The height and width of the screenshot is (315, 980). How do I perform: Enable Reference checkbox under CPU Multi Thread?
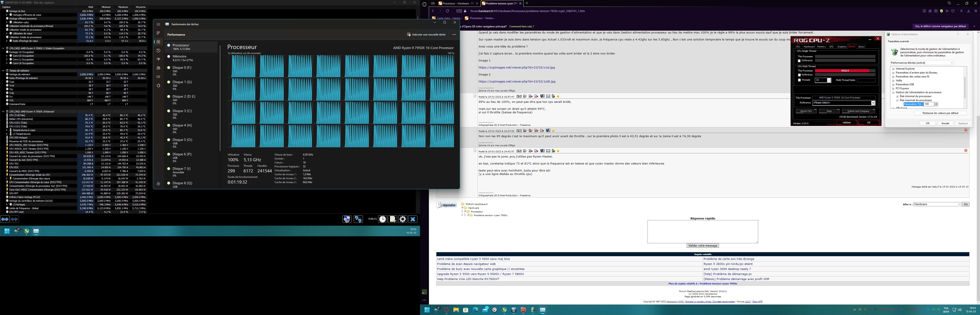pyautogui.click(x=799, y=75)
